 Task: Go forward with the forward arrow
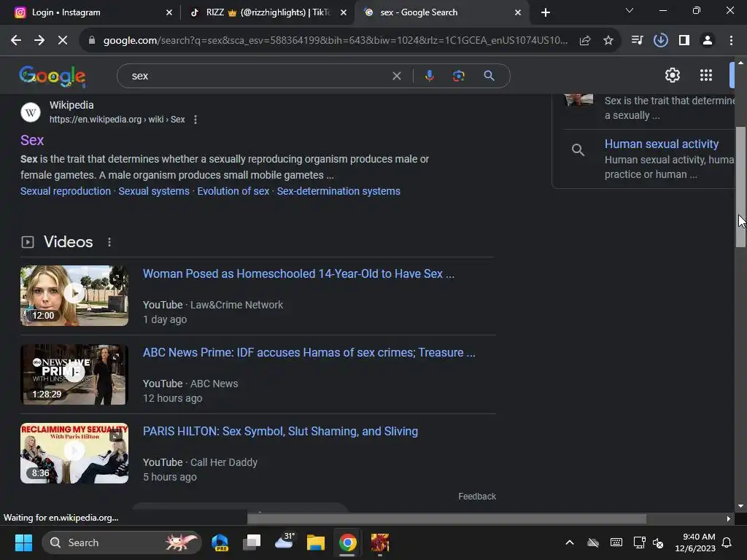[39, 41]
